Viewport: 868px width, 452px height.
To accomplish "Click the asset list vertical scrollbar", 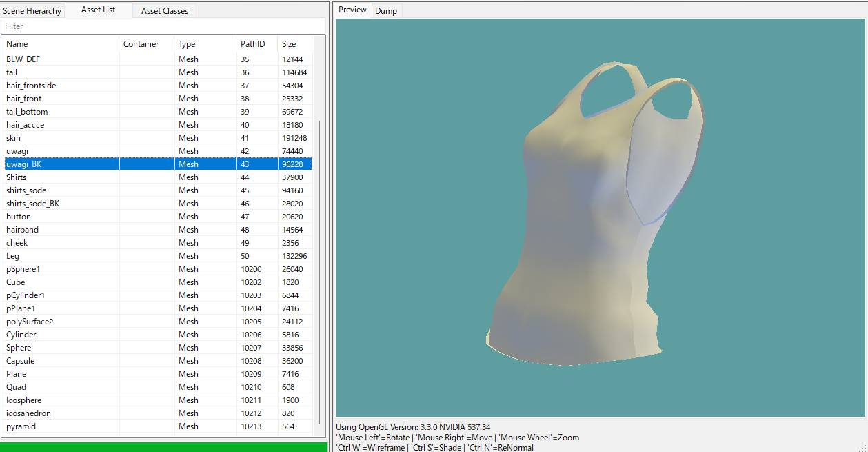I will [x=319, y=273].
